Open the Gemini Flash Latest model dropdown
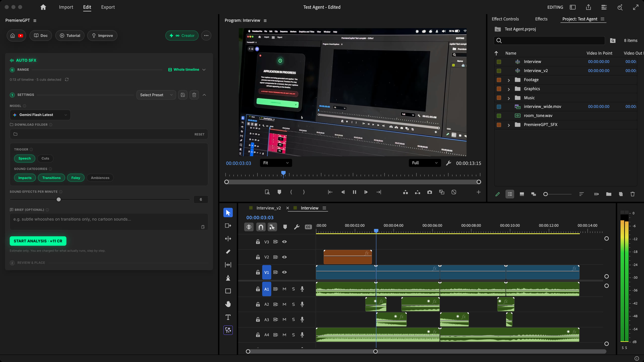Viewport: 644px width, 362px height. (x=40, y=115)
